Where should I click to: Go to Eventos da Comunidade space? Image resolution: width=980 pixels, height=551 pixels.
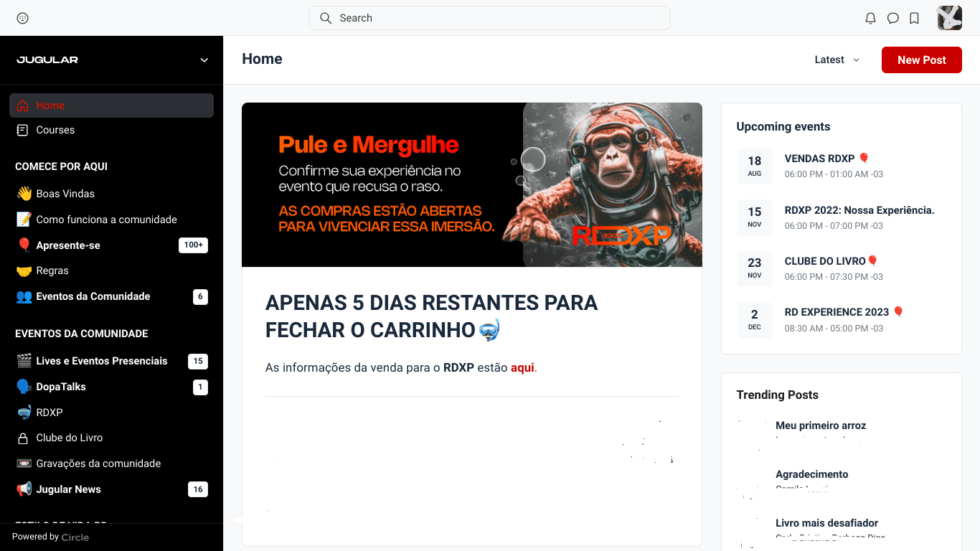click(93, 296)
